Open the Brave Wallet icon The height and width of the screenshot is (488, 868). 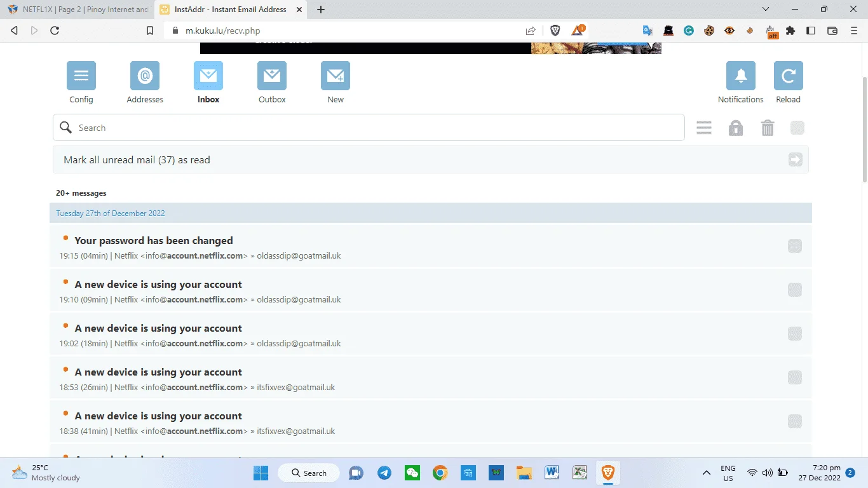pyautogui.click(x=832, y=30)
